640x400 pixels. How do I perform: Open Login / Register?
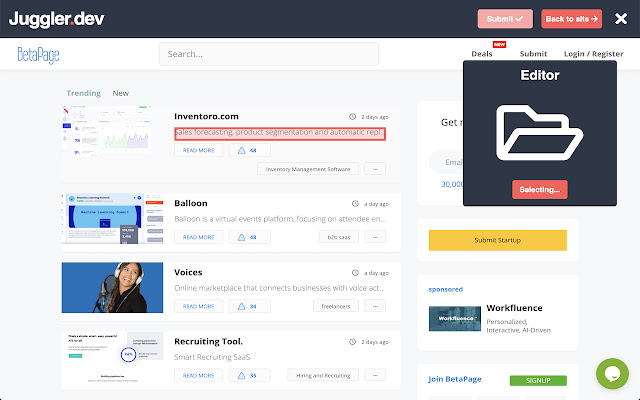pyautogui.click(x=593, y=54)
